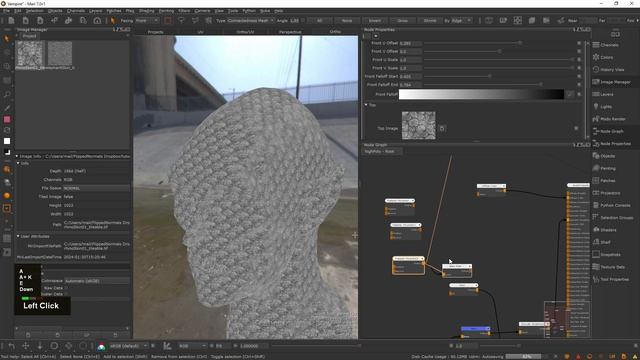The image size is (640, 360).
Task: Click the sRGB color space icon in bottom toolbar
Action: tap(101, 346)
